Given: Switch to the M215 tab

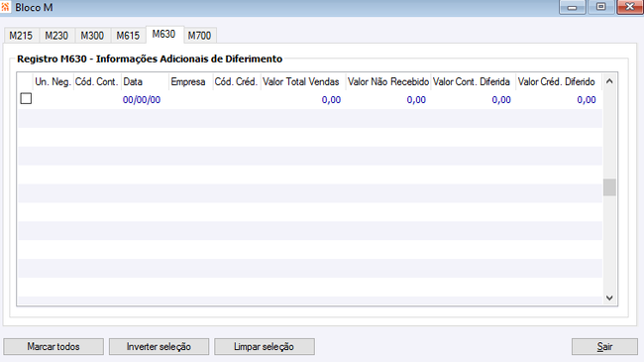Looking at the screenshot, I should click(x=21, y=36).
